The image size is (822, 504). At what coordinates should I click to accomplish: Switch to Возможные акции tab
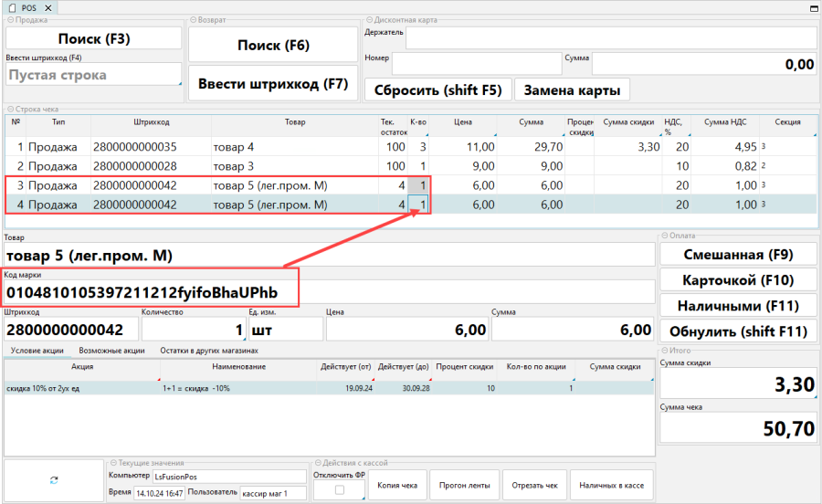(111, 351)
